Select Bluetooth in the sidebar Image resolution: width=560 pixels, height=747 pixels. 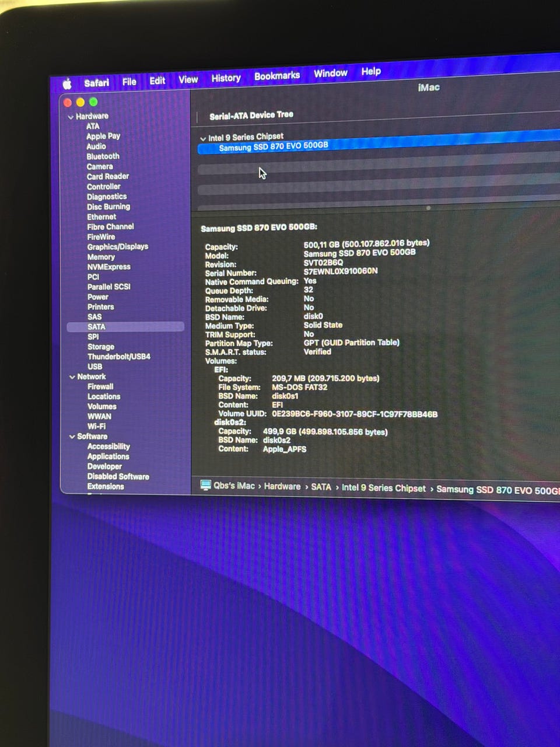coord(103,156)
